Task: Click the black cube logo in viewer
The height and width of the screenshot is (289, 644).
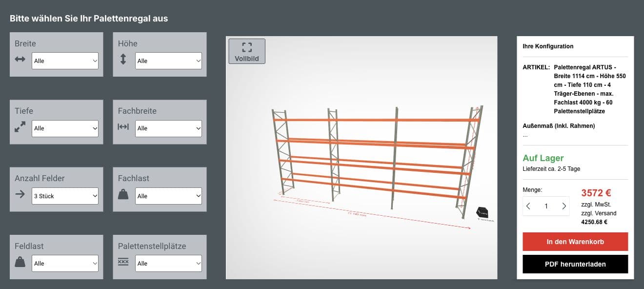Action: click(x=482, y=212)
